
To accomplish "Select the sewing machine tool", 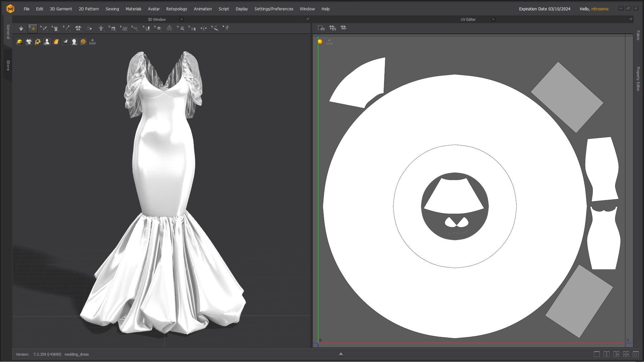I will pos(112,28).
